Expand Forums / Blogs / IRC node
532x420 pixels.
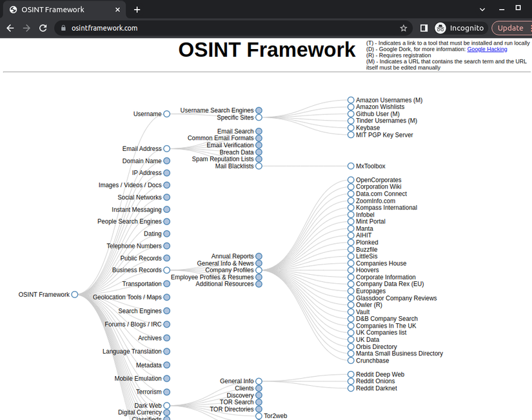[x=166, y=325]
